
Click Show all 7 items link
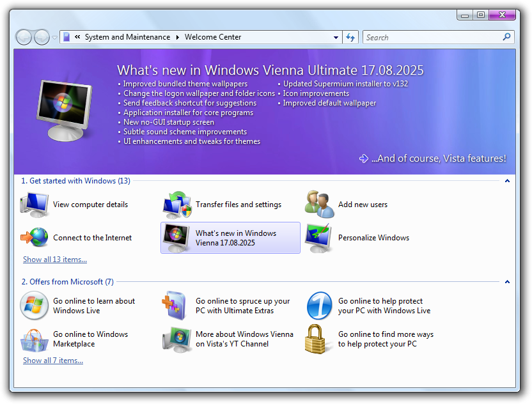pos(53,361)
